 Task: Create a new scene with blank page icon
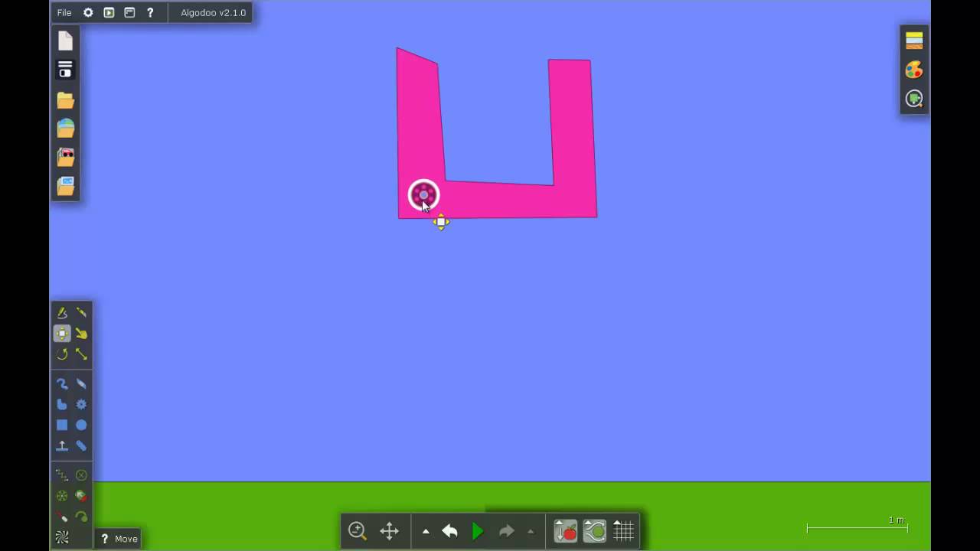(65, 41)
